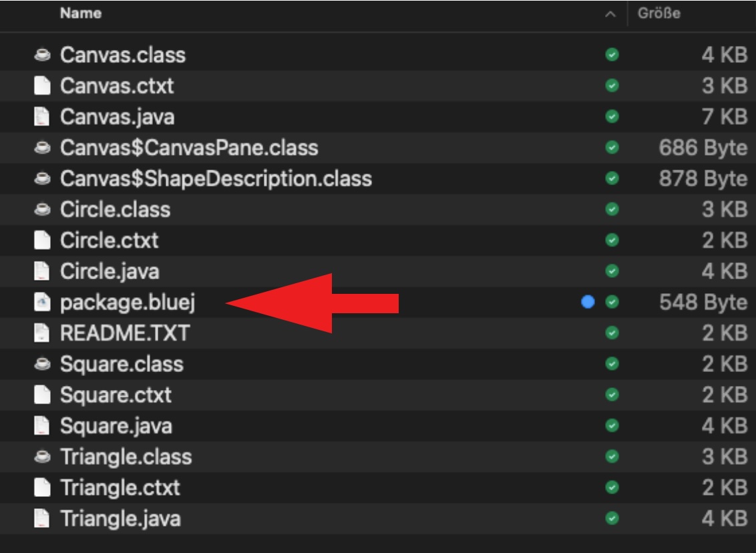
Task: Select the Triangle.java file in the list
Action: click(x=120, y=518)
